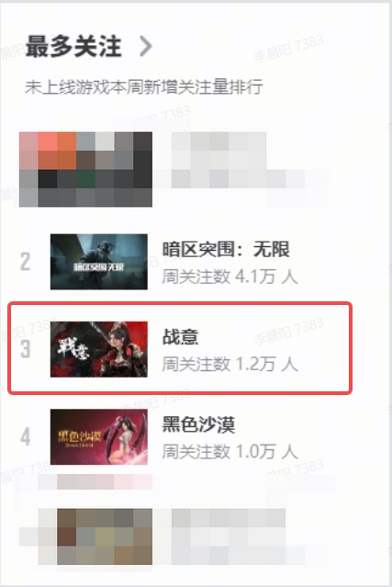Open the 战意 game cover image

(x=99, y=349)
